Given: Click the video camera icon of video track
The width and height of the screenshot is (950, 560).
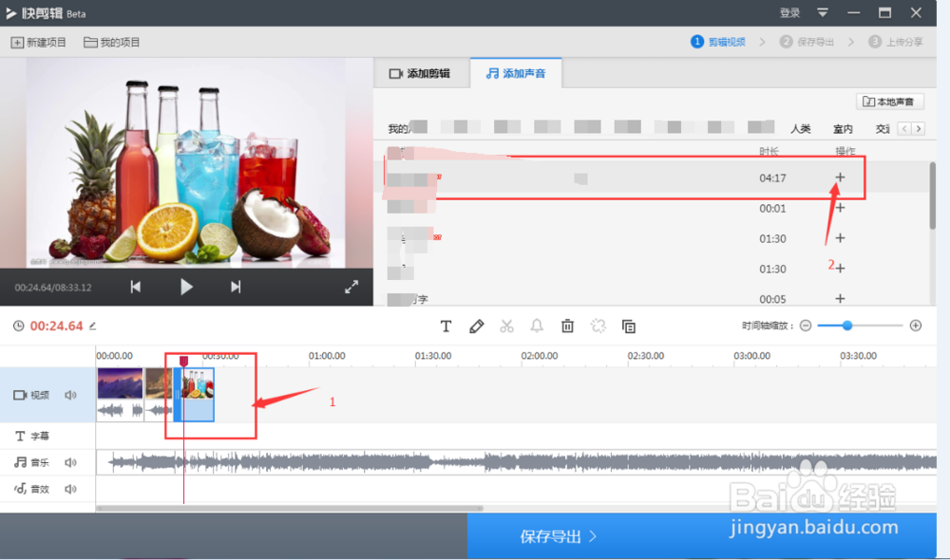Looking at the screenshot, I should tap(20, 396).
